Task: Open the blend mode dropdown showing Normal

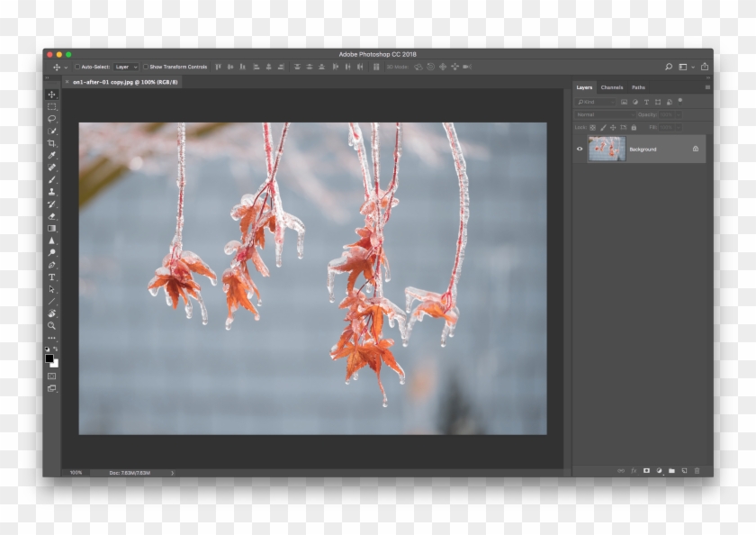Action: (603, 114)
